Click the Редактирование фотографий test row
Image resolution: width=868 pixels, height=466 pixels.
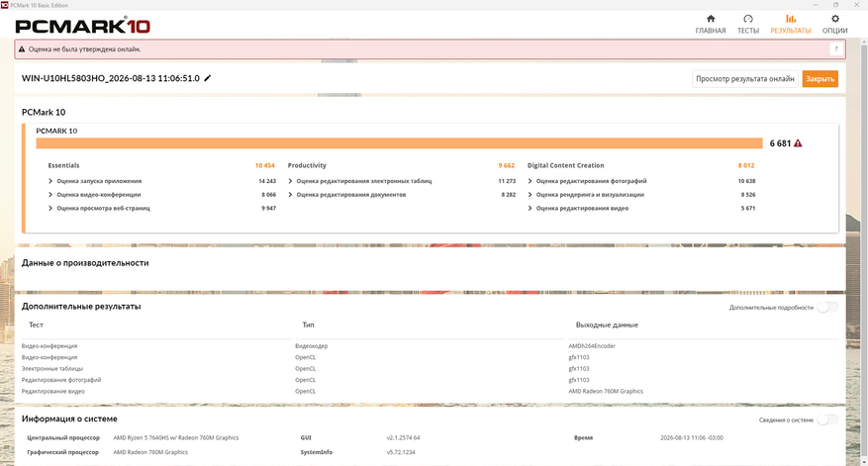click(x=61, y=380)
